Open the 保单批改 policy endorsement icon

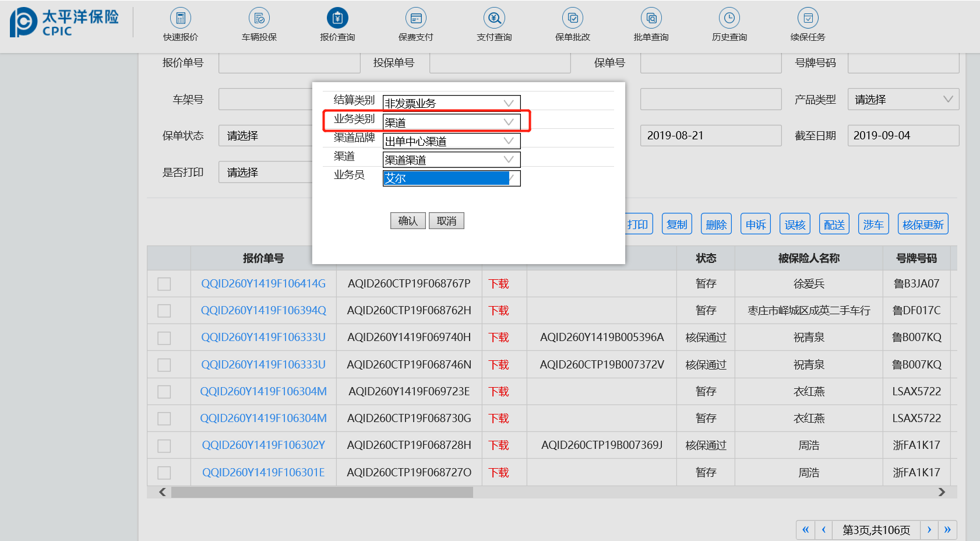(x=573, y=18)
